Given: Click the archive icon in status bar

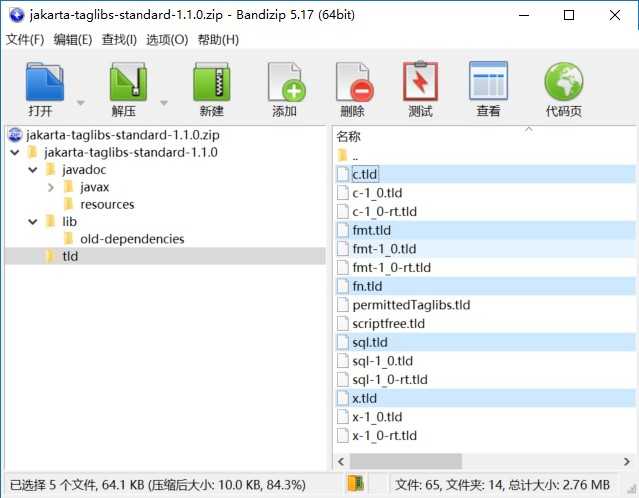Looking at the screenshot, I should pyautogui.click(x=355, y=484).
